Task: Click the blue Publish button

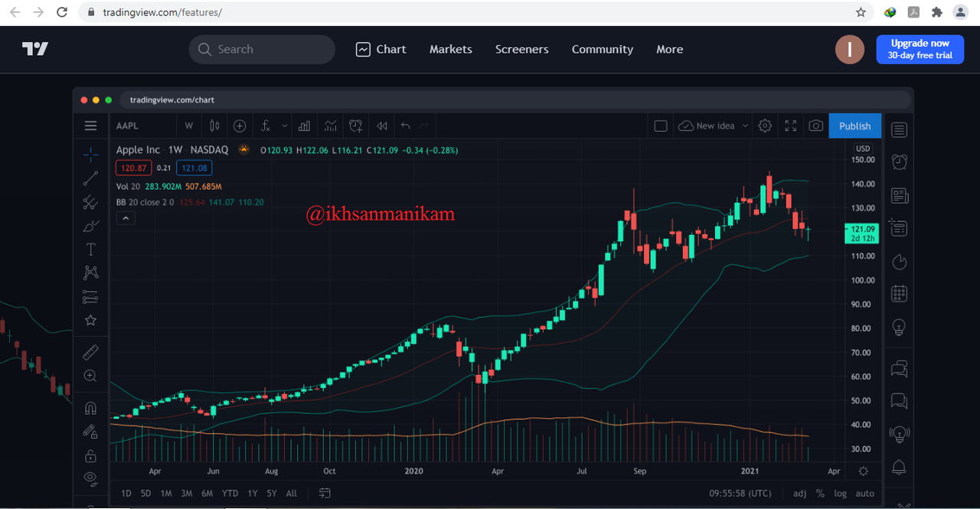Action: pyautogui.click(x=855, y=126)
